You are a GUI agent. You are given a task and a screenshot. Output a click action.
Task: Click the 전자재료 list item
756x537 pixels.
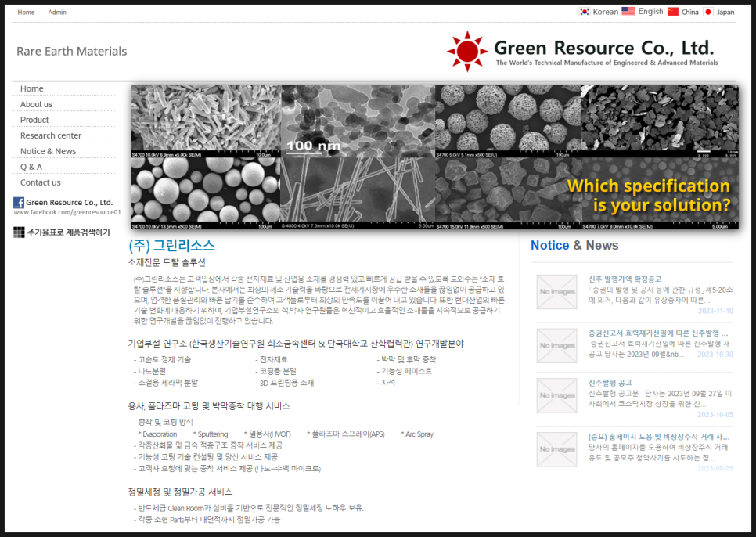(x=273, y=359)
